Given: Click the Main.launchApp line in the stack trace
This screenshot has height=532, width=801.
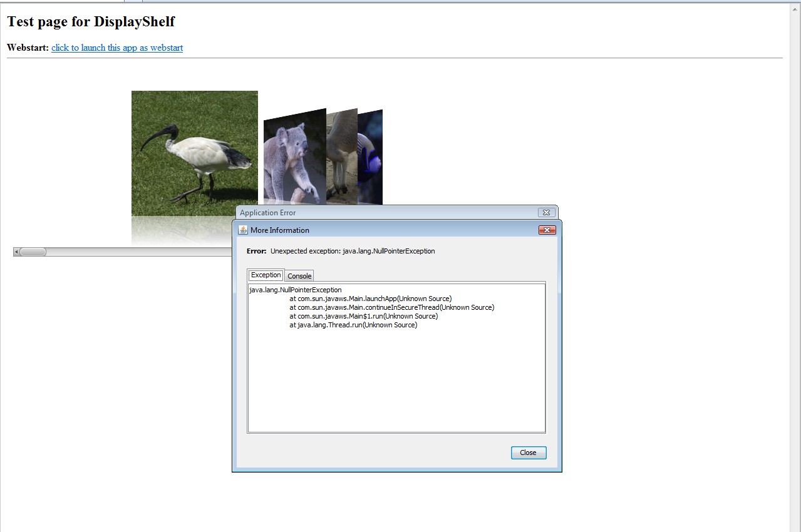Looking at the screenshot, I should (370, 299).
